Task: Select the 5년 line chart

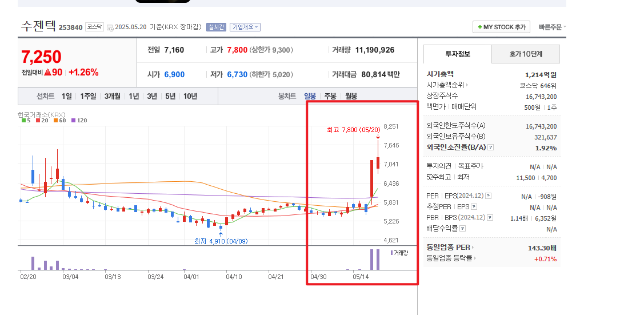Action: (x=170, y=97)
